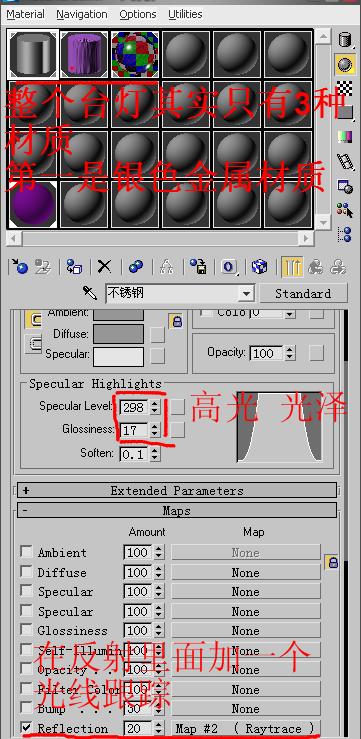Click the Reset Map/Material delete icon
The image size is (361, 739).
coord(104,267)
